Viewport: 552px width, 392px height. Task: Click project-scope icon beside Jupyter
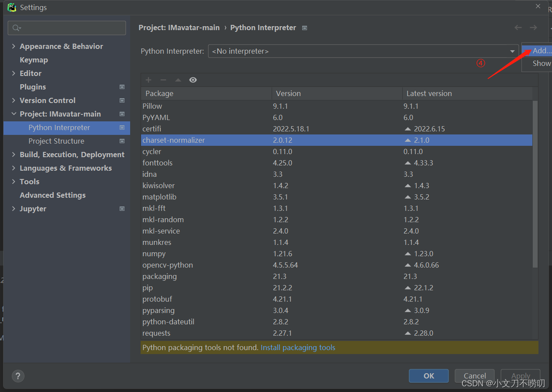[x=122, y=209]
